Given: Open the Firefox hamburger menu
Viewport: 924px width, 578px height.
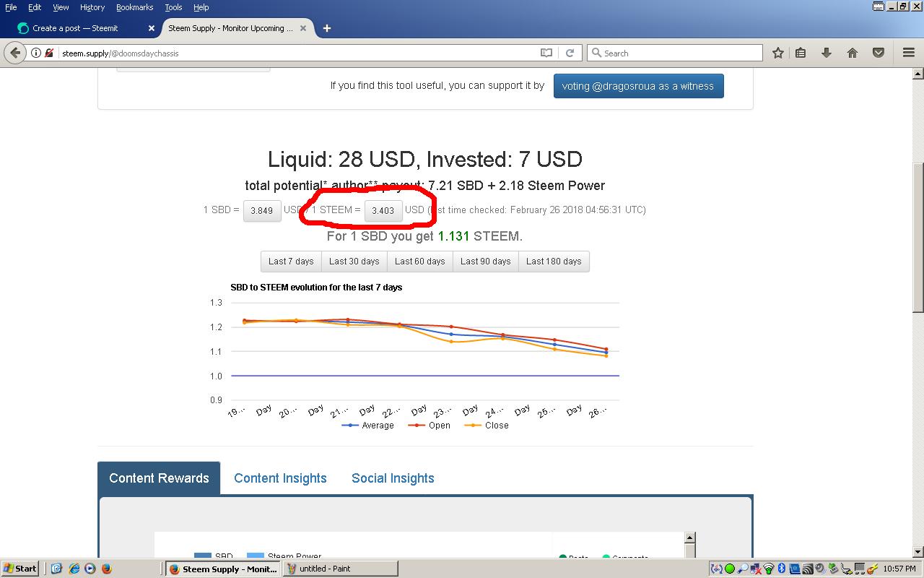Looking at the screenshot, I should pos(909,53).
